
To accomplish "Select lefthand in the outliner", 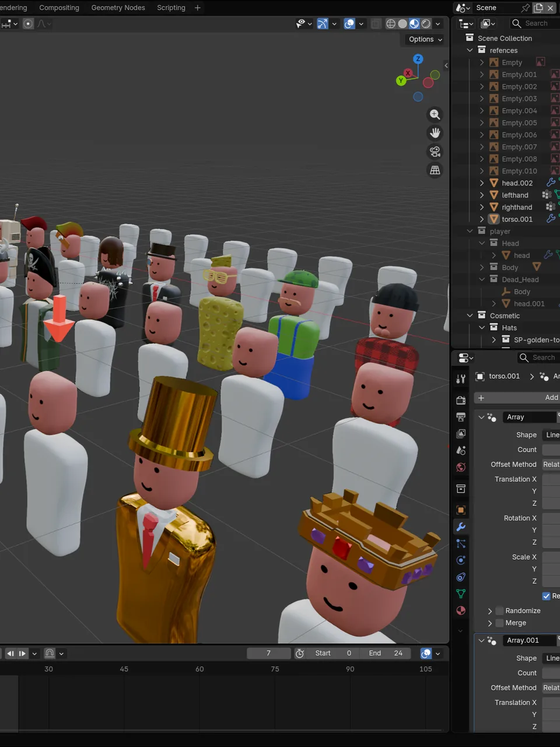I will click(515, 195).
